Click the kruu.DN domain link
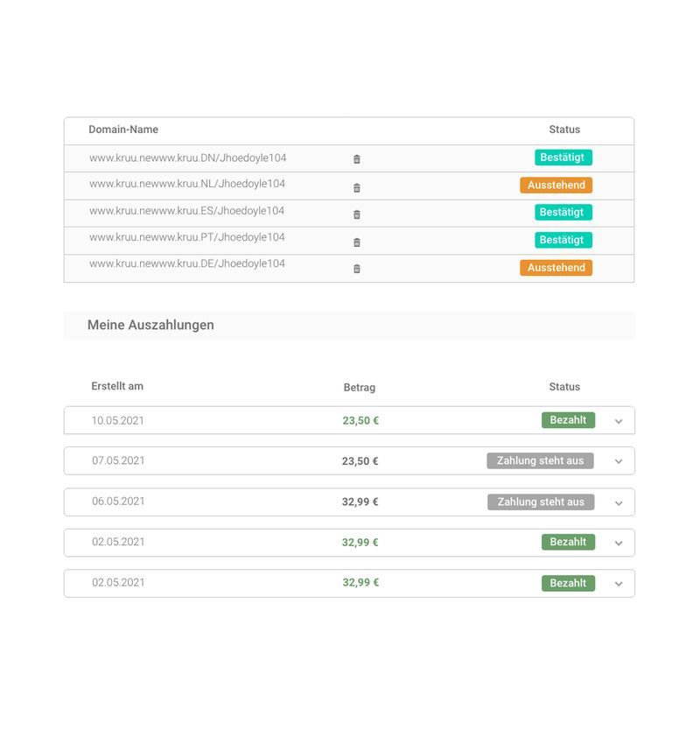 coord(187,158)
